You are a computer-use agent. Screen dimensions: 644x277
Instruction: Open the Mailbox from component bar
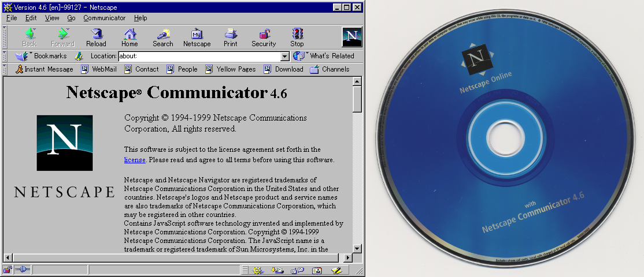pyautogui.click(x=277, y=271)
